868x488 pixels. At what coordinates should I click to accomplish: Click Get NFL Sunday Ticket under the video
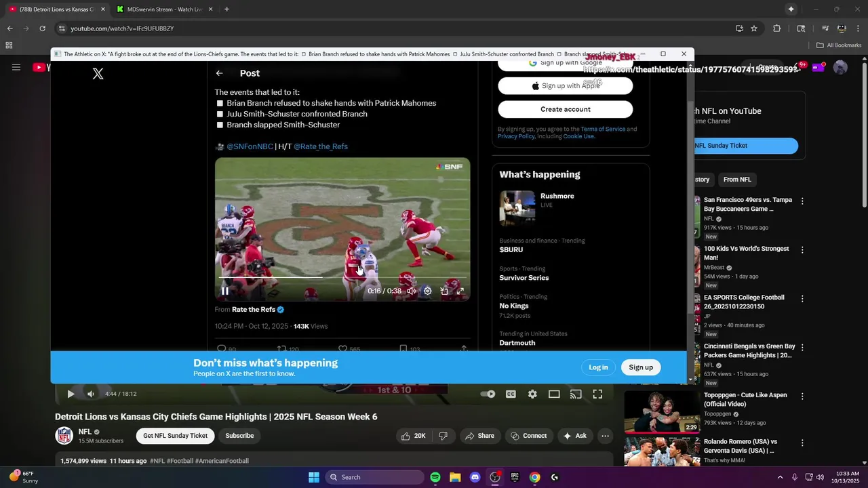pos(175,436)
